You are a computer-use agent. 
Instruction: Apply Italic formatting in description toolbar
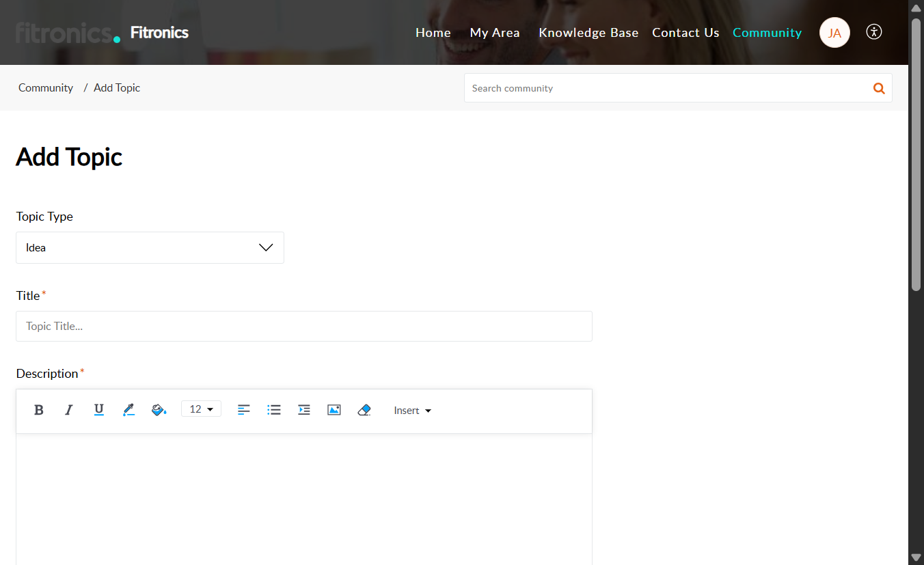click(x=68, y=410)
